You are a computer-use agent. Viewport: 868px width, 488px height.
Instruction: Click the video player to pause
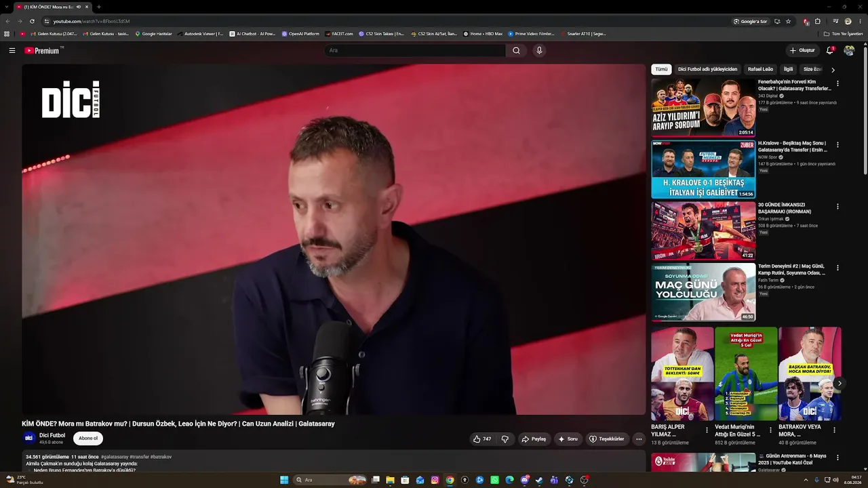[334, 239]
